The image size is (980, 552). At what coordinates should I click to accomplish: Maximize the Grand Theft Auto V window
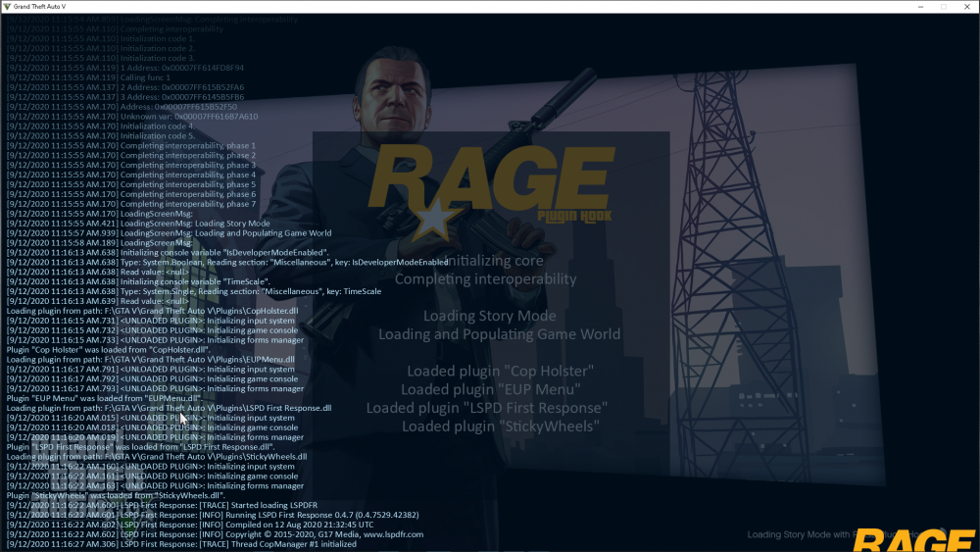coord(944,6)
